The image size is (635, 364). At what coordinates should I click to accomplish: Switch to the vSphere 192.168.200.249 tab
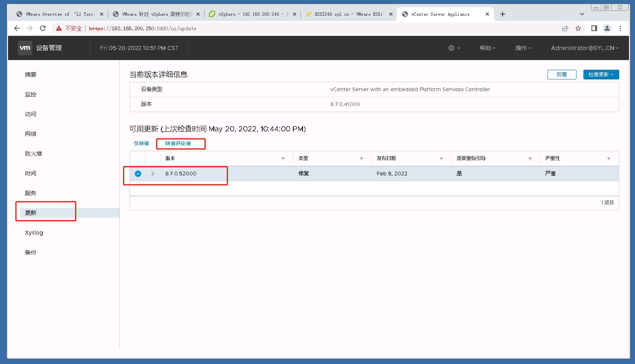point(253,14)
